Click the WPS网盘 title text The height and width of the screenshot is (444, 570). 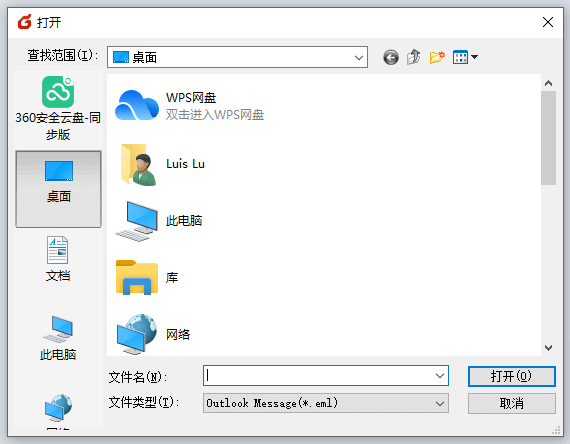(191, 97)
